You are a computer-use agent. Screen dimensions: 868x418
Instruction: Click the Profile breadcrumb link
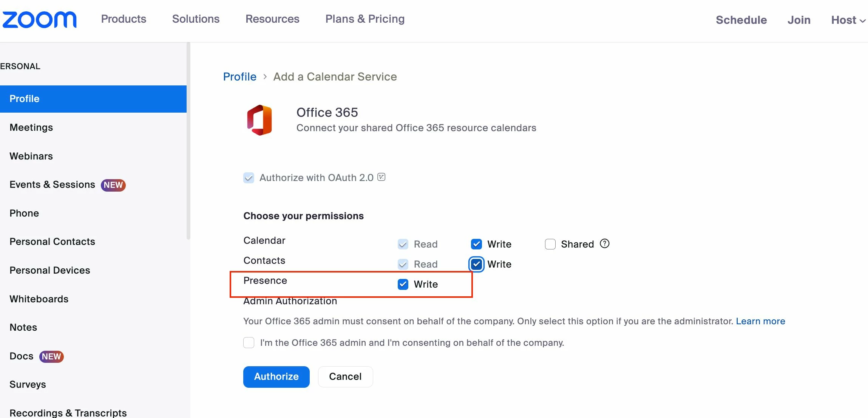click(x=239, y=77)
